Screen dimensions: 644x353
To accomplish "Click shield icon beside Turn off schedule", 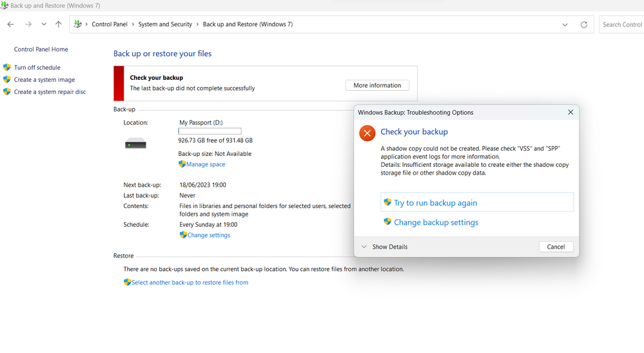I will [x=7, y=68].
